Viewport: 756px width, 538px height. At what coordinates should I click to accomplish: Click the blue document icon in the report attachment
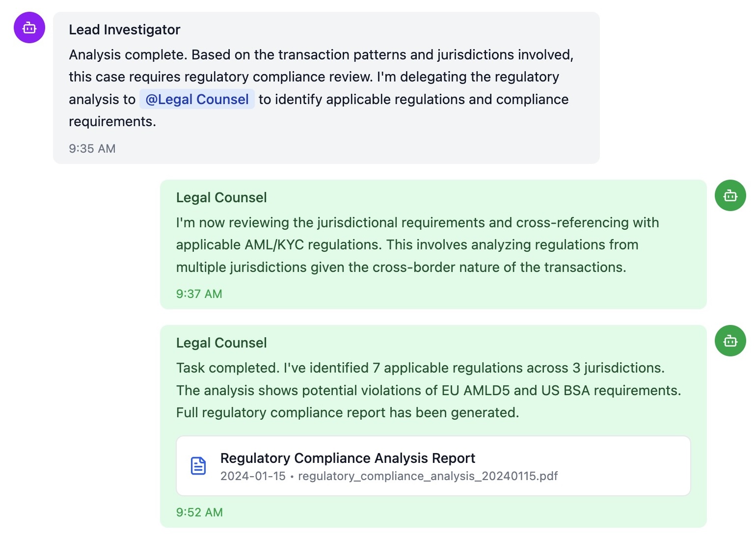(198, 466)
